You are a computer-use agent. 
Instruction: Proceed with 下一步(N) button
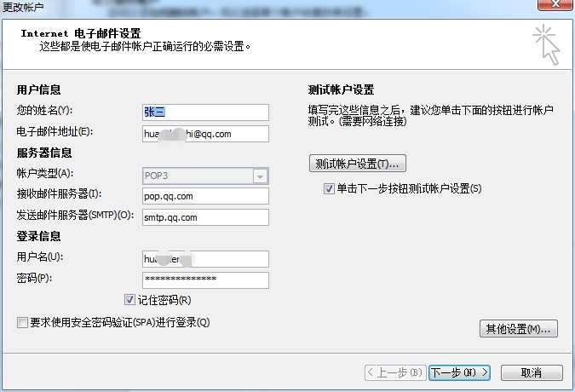pos(459,373)
